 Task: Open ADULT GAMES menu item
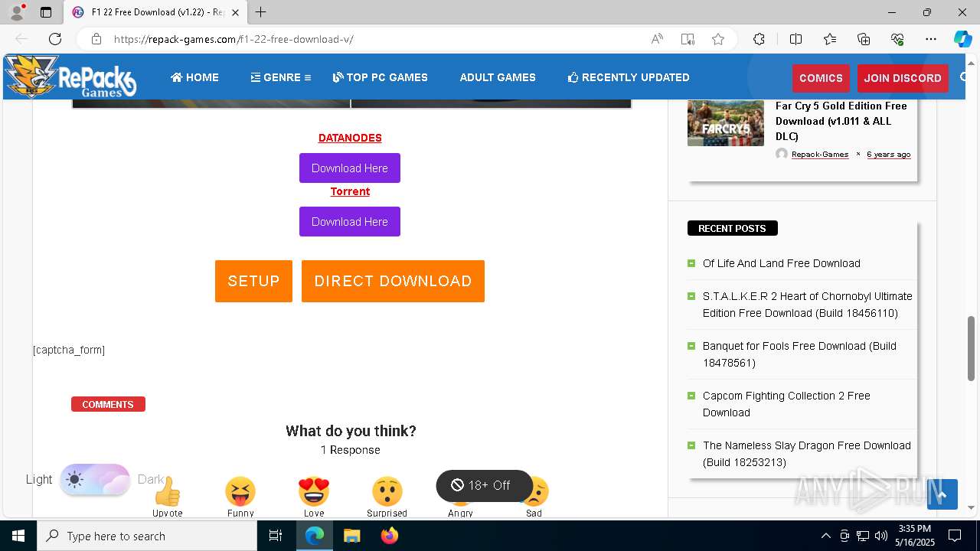click(498, 77)
